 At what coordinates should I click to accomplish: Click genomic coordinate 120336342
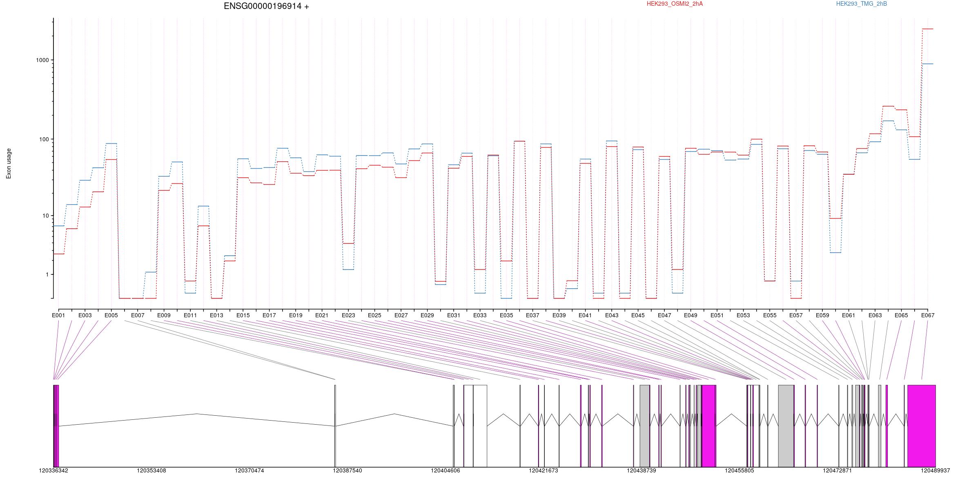point(53,471)
